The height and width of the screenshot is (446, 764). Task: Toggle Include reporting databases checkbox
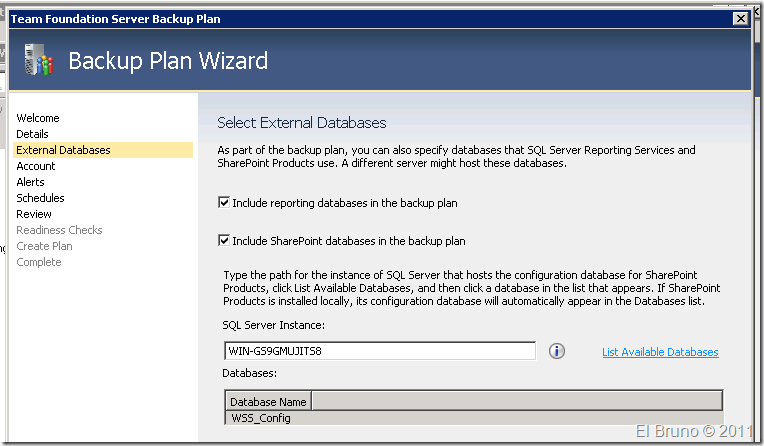tap(224, 203)
